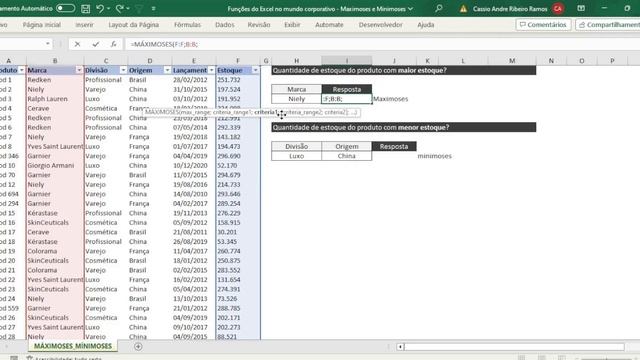Select the MÁXIMOSES_MÍNIMOSES sheet tab
The image size is (640, 360).
pos(73,346)
